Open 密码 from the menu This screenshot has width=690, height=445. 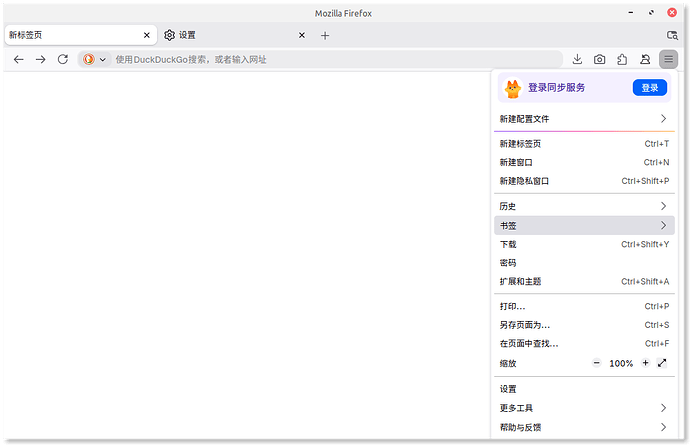584,263
